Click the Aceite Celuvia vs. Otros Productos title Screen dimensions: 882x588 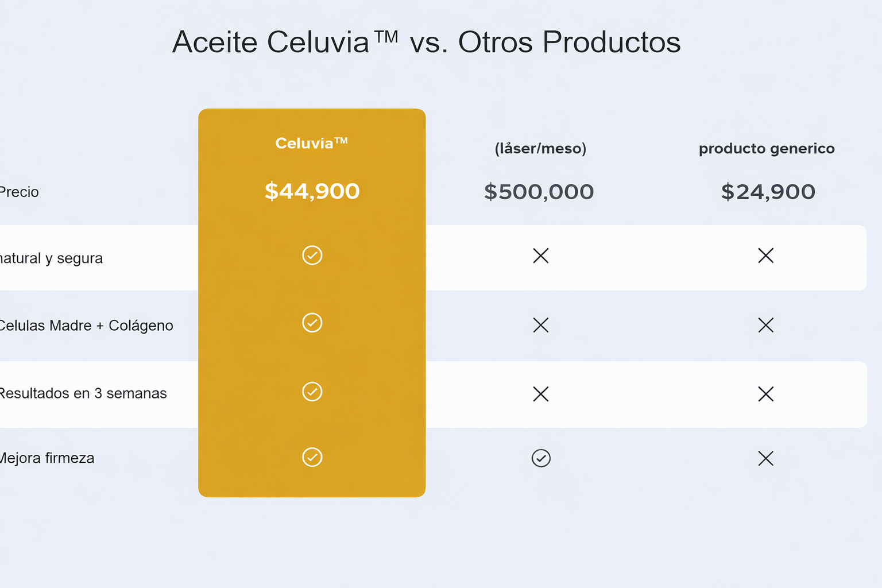pyautogui.click(x=426, y=42)
